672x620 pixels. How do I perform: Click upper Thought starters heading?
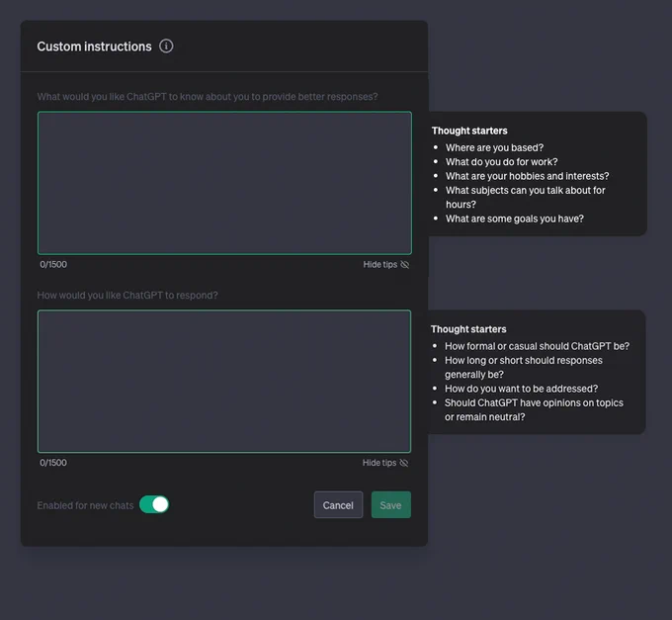pos(469,131)
